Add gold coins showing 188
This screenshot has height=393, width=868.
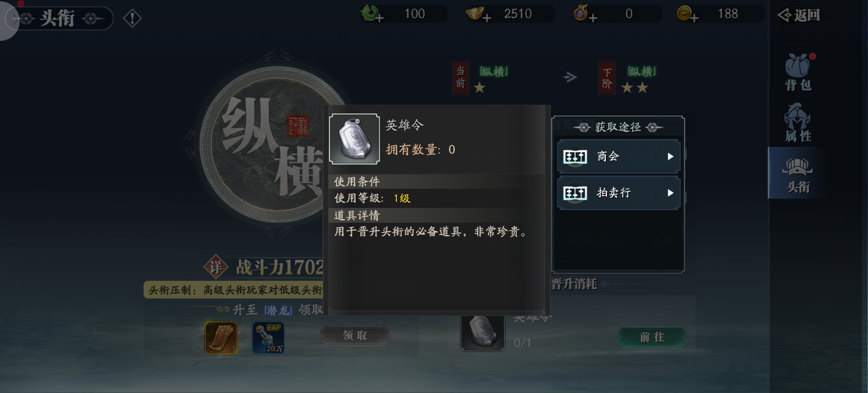(x=693, y=18)
